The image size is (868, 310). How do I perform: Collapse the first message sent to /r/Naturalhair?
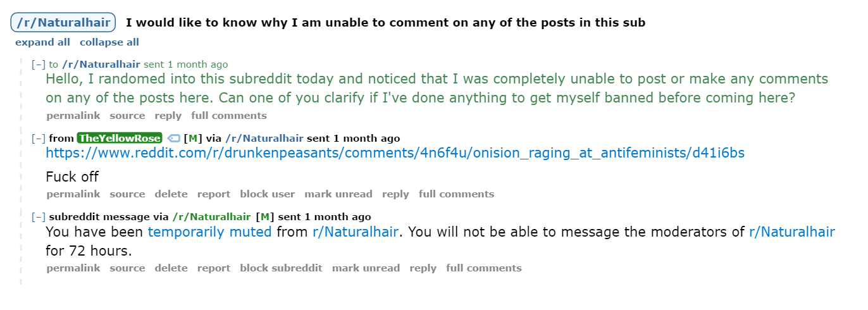click(39, 65)
